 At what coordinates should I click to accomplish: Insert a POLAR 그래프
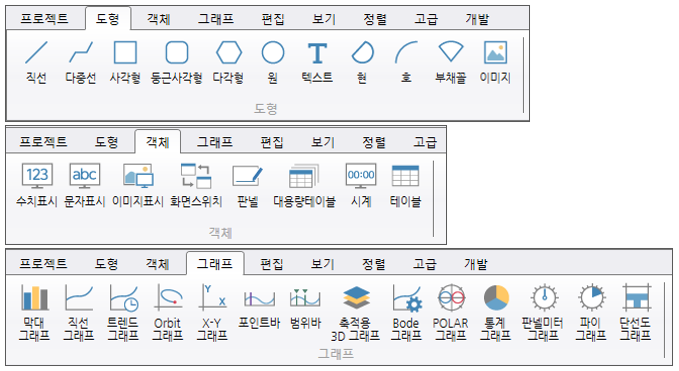pyautogui.click(x=451, y=312)
